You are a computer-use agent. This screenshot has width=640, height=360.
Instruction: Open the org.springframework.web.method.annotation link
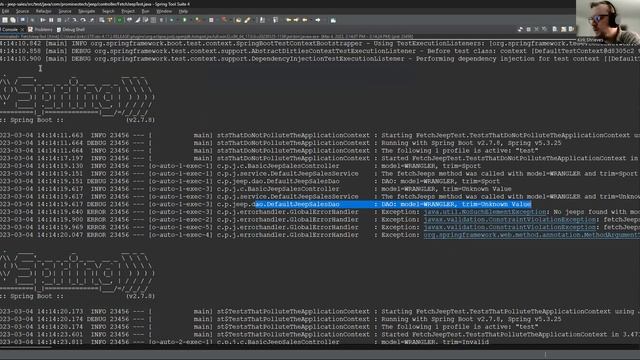point(531,235)
